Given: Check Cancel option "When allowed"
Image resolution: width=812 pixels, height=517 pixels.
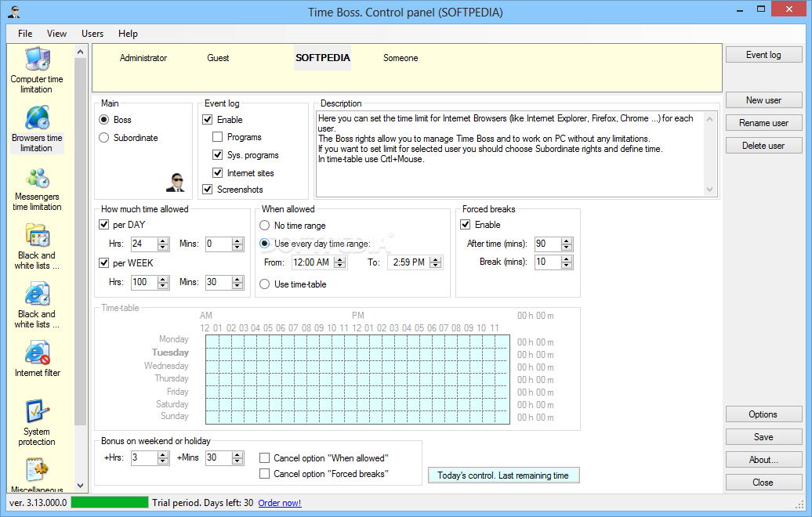Looking at the screenshot, I should point(265,458).
